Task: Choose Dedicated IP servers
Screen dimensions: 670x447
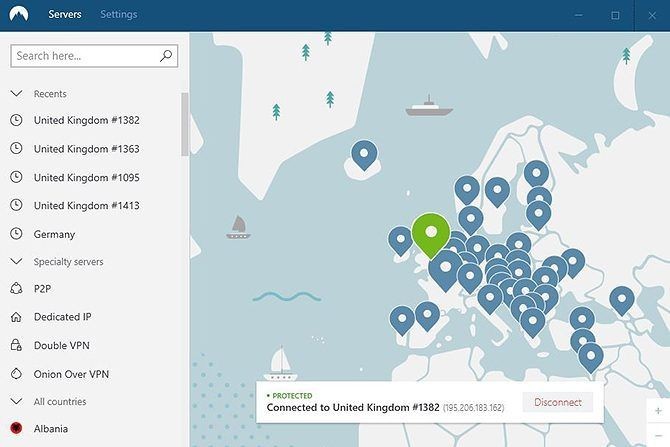Action: (x=62, y=317)
